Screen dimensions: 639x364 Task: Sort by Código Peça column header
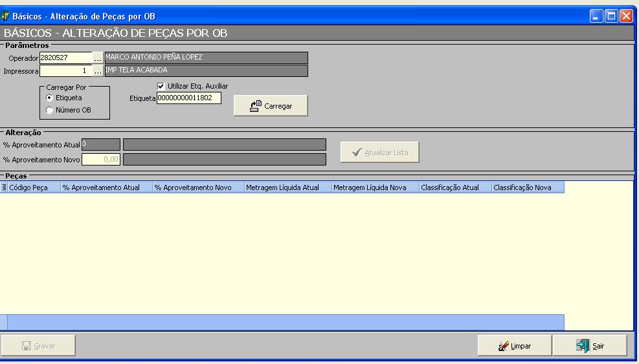click(x=34, y=187)
